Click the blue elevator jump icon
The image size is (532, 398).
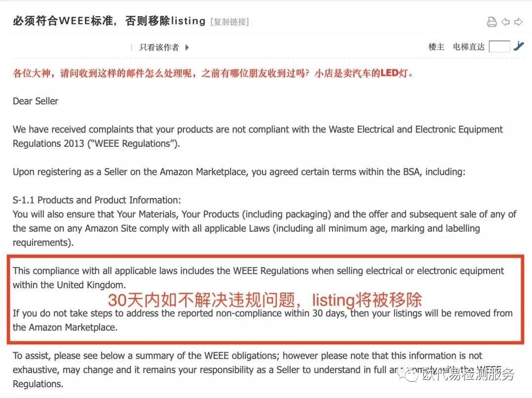(519, 46)
